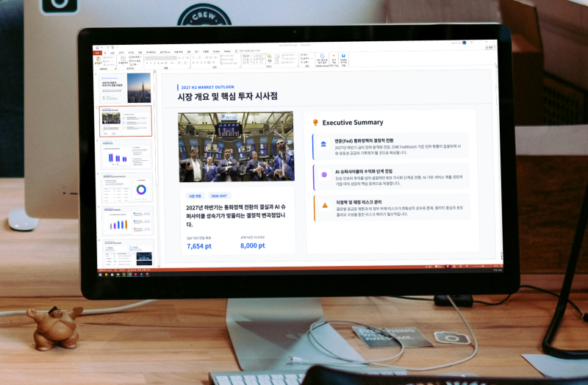Switch to the Design ribbon tab
Screen dimensions: 588x385
click(x=131, y=53)
